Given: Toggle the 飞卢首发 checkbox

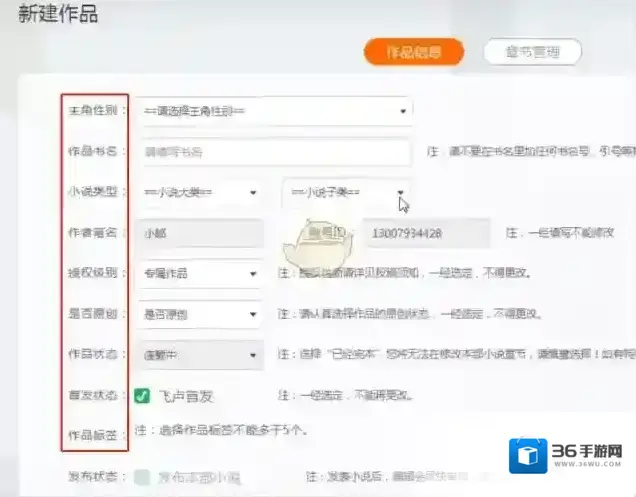Looking at the screenshot, I should pos(142,396).
